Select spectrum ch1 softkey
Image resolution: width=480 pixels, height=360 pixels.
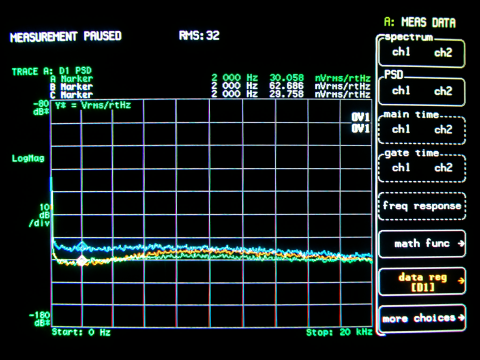click(401, 52)
